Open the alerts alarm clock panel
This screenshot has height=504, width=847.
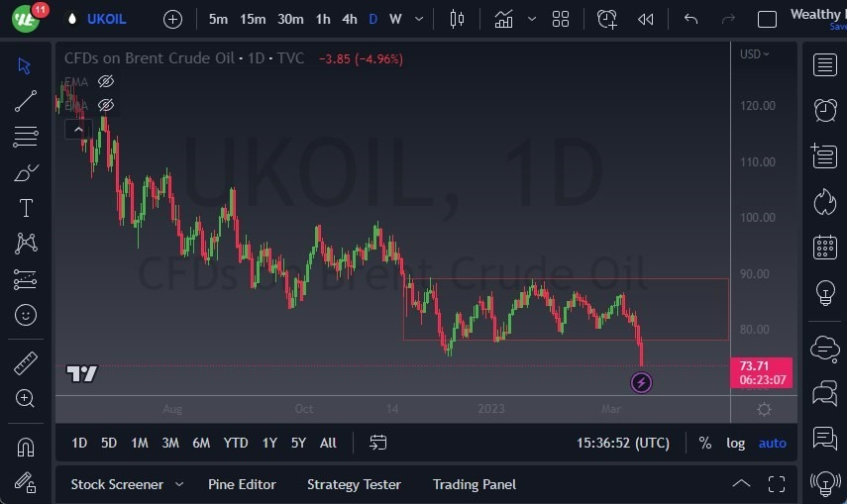tap(824, 109)
